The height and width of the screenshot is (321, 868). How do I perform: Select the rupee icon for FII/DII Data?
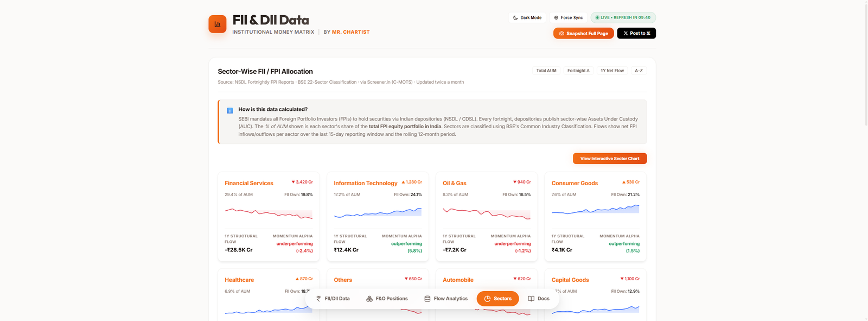[x=318, y=298]
